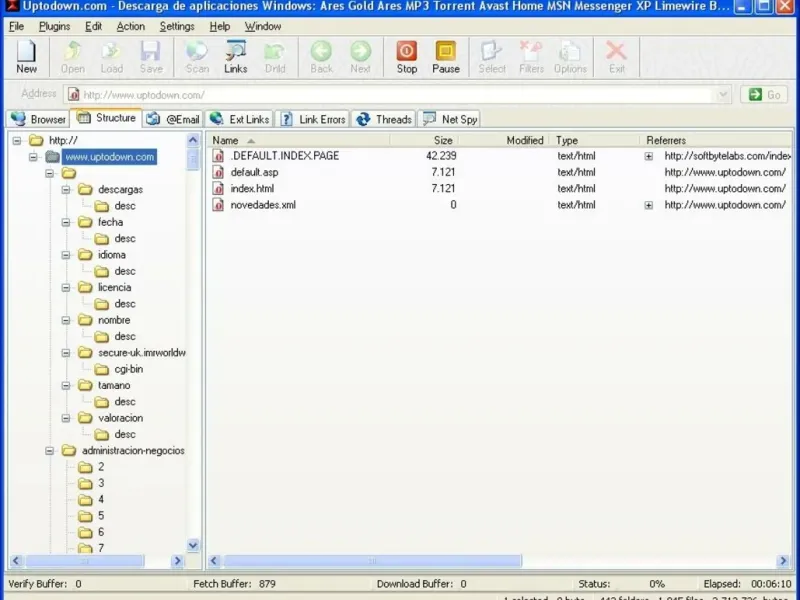Click the page icon in Address bar
This screenshot has height=600, width=800.
pyautogui.click(x=73, y=95)
